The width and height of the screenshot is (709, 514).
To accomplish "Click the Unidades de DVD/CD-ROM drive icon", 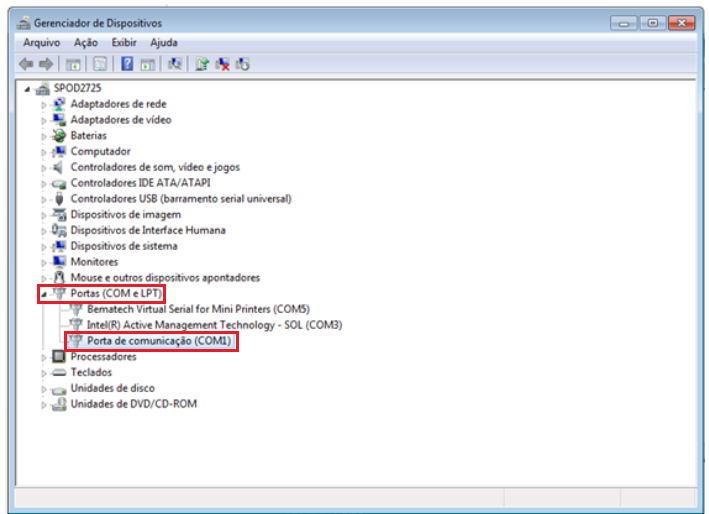I will pyautogui.click(x=59, y=404).
